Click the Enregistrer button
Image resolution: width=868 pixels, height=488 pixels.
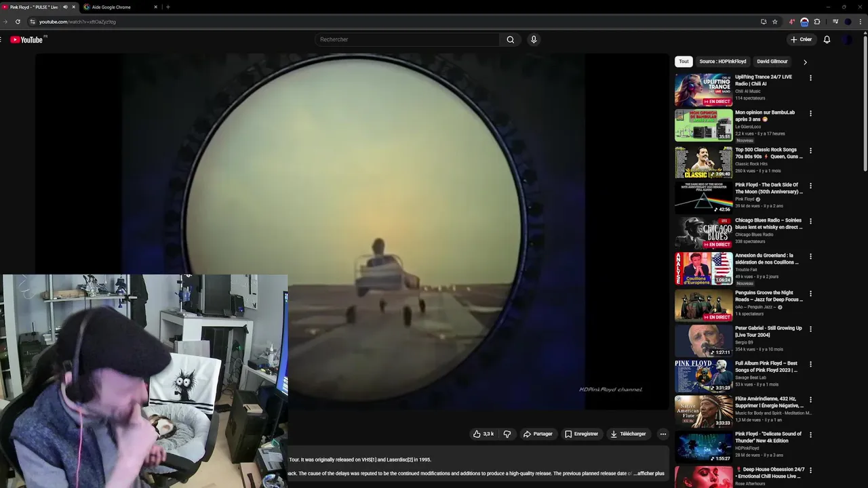581,434
